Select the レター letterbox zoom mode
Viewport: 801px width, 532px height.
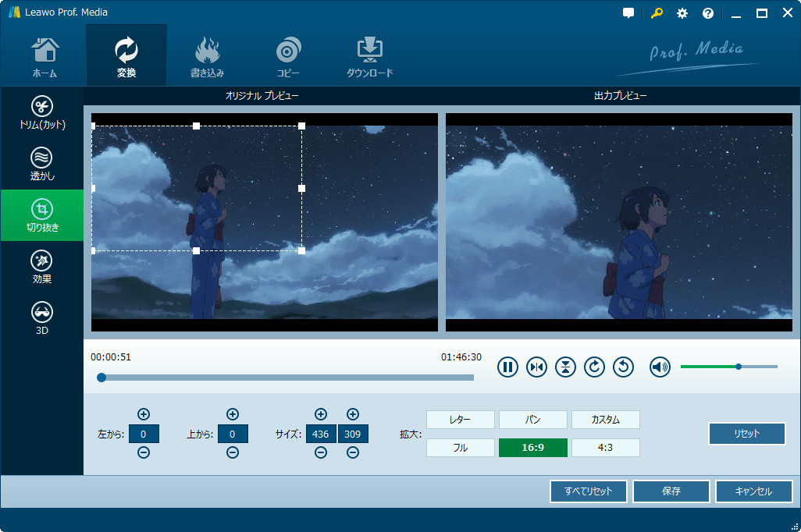461,420
